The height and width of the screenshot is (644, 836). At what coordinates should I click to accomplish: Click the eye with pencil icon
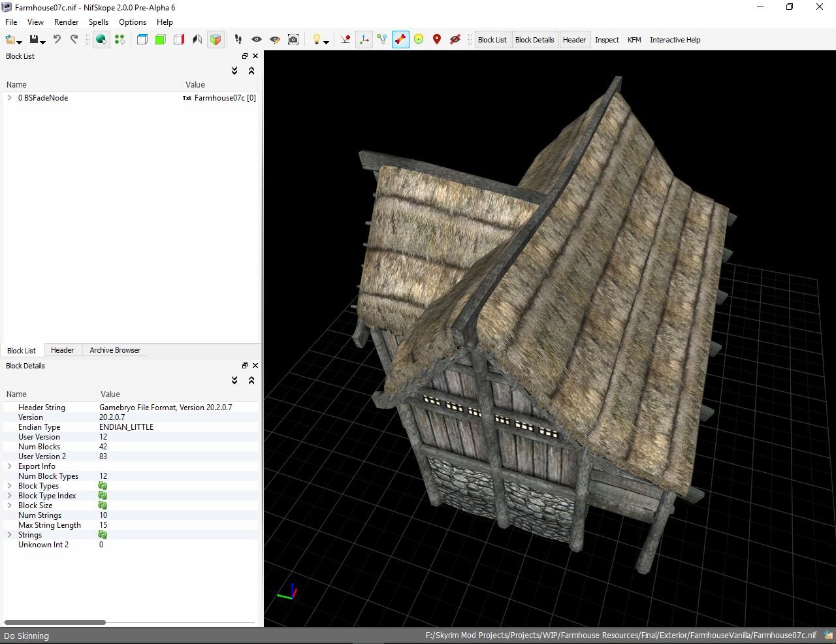click(x=275, y=40)
